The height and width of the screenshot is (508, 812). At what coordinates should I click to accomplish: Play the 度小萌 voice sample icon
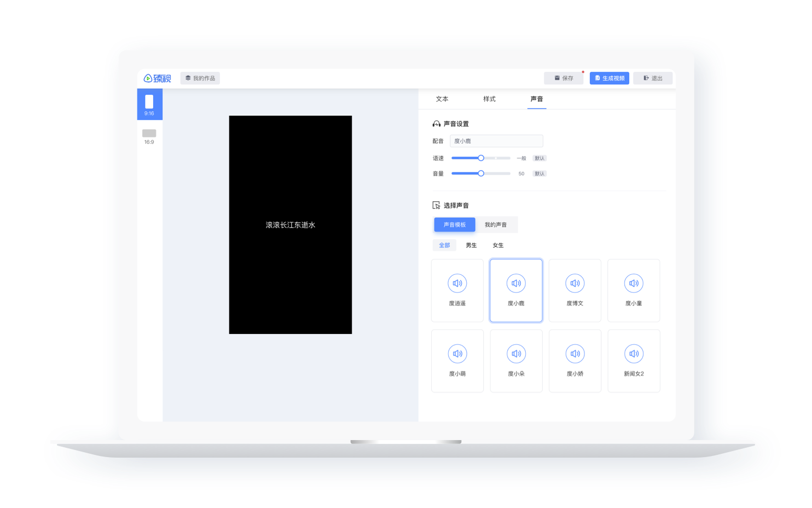(457, 354)
